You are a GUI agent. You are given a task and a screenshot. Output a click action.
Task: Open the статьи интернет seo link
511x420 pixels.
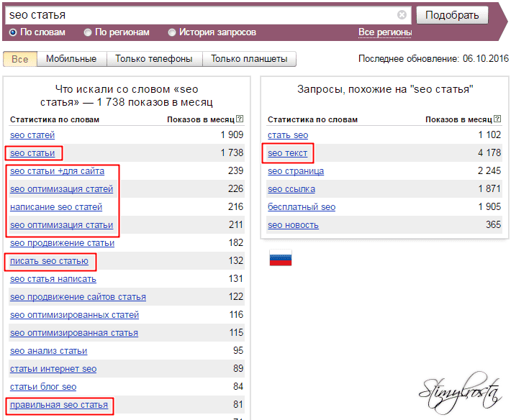[x=53, y=369]
